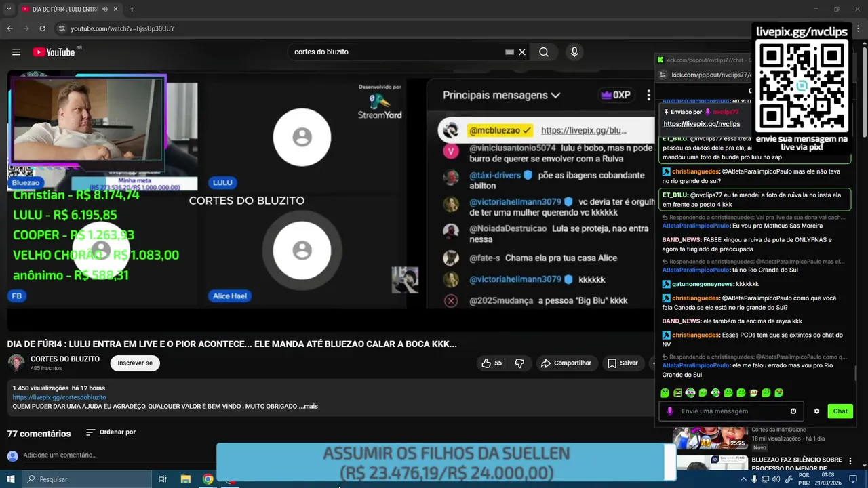Reload the page with refresh icon

(42, 28)
